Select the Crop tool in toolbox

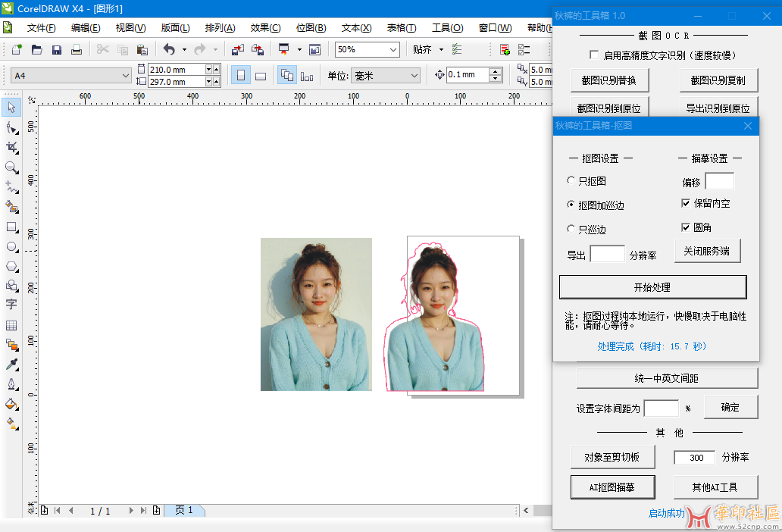11,147
